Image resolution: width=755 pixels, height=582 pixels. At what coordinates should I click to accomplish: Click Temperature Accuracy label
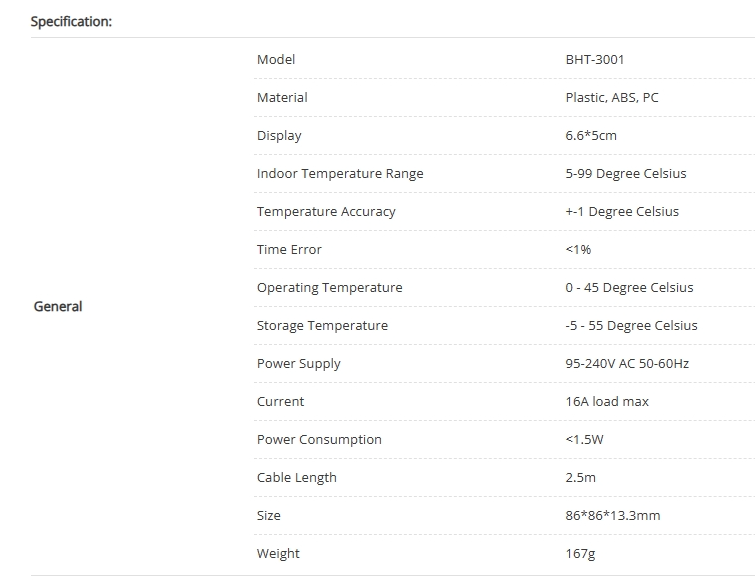[326, 212]
